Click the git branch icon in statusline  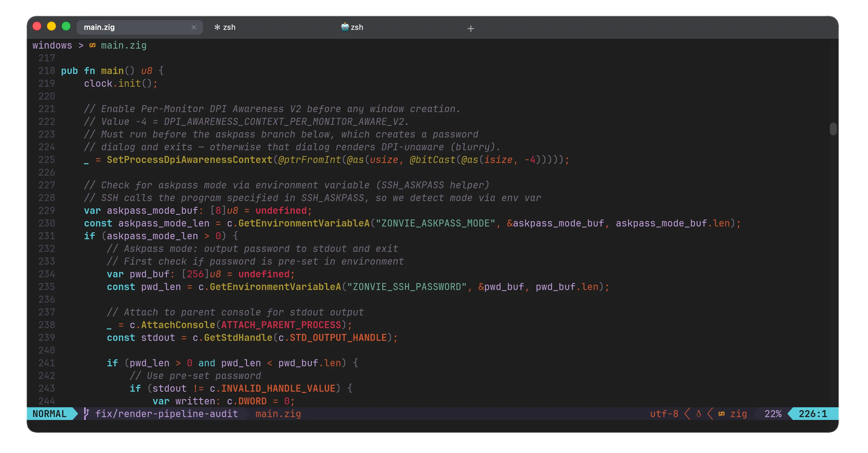click(x=86, y=414)
